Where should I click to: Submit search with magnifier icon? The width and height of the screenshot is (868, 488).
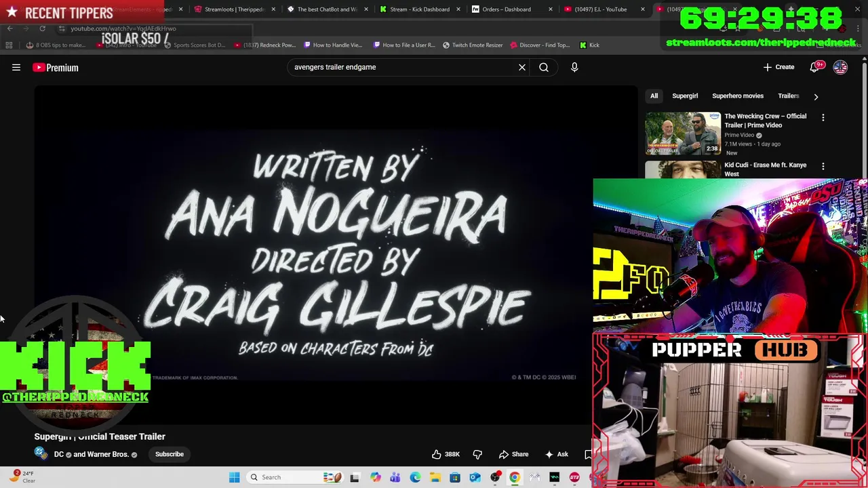point(544,67)
